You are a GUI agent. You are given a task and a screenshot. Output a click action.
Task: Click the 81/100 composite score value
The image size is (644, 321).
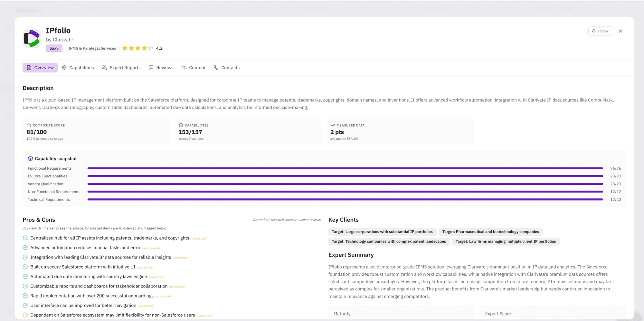point(37,132)
